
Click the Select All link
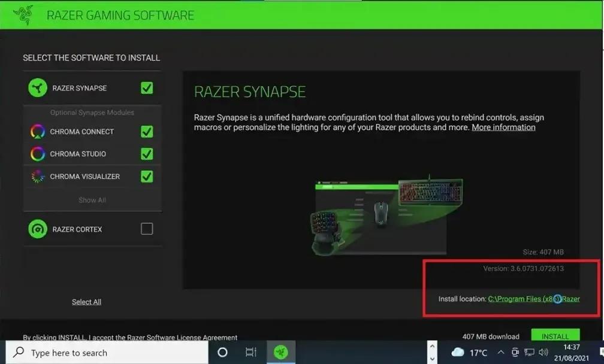point(87,302)
